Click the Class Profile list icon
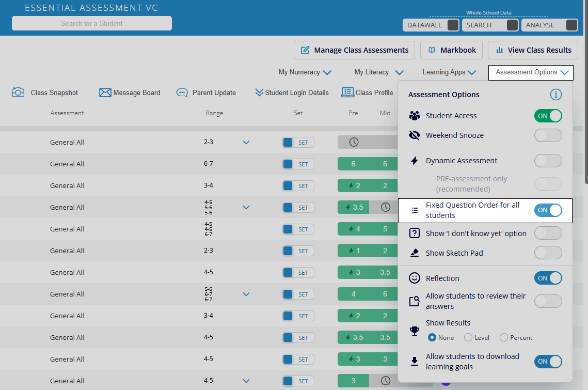The height and width of the screenshot is (390, 588). [x=347, y=92]
